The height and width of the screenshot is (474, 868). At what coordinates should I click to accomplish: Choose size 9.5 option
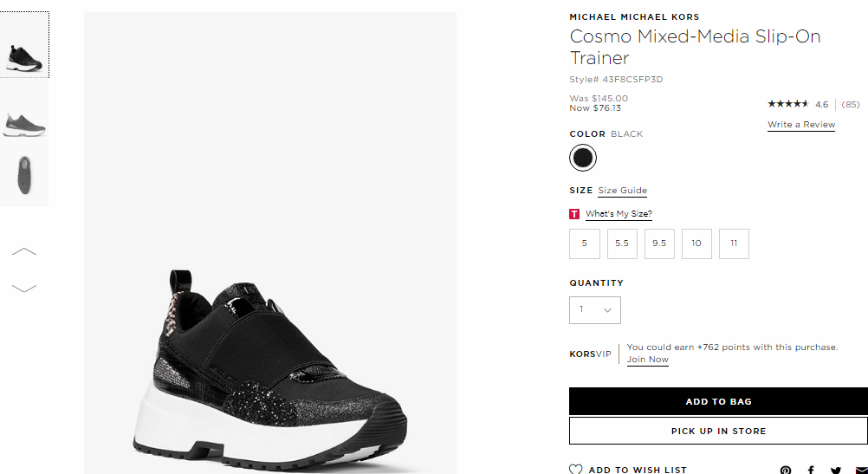pos(659,243)
